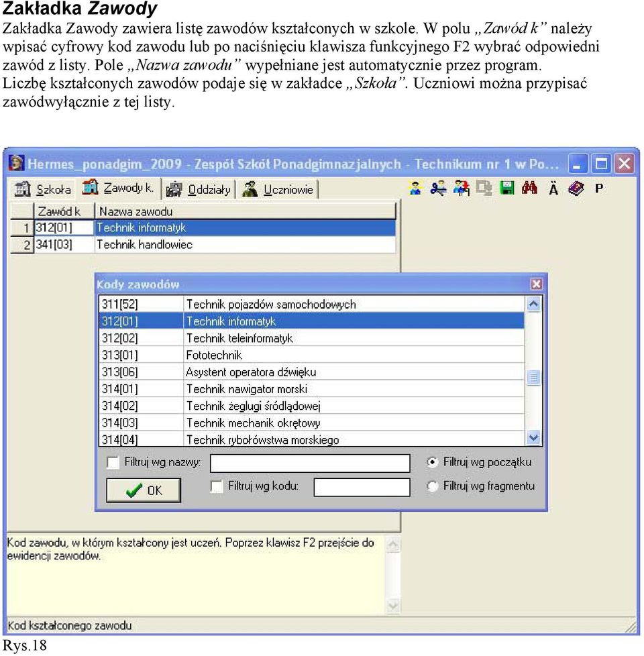Click code 314[01] in the code list

click(142, 388)
